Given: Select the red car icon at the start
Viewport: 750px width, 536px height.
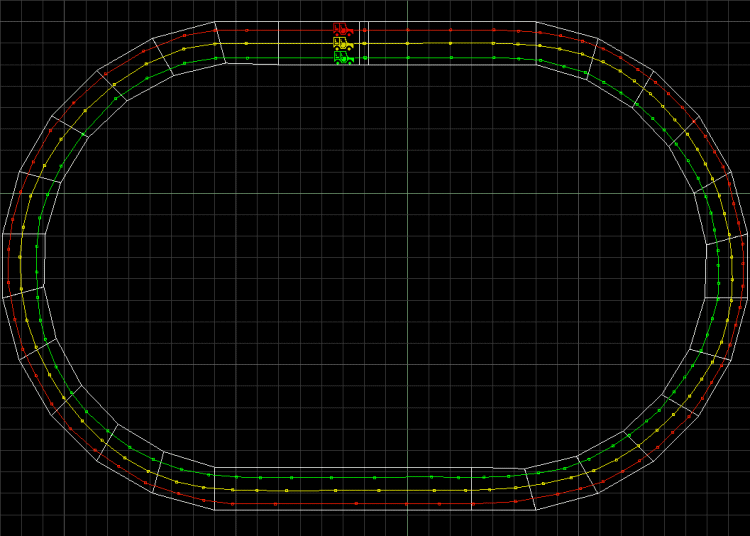Looking at the screenshot, I should [342, 30].
